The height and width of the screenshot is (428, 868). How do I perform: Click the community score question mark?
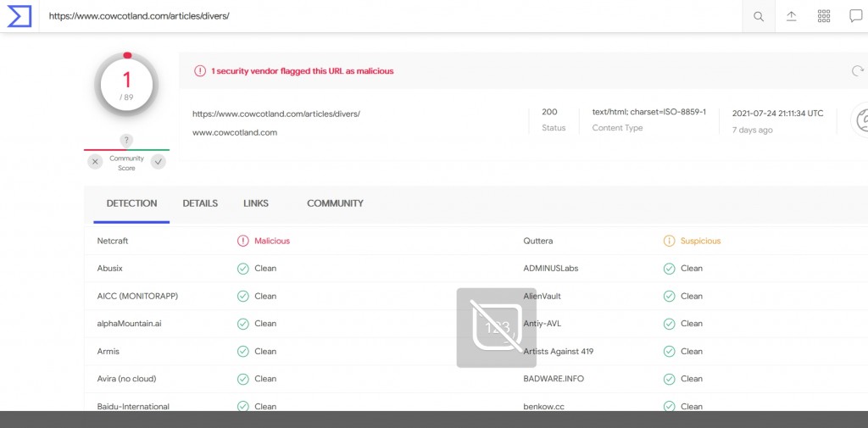127,140
